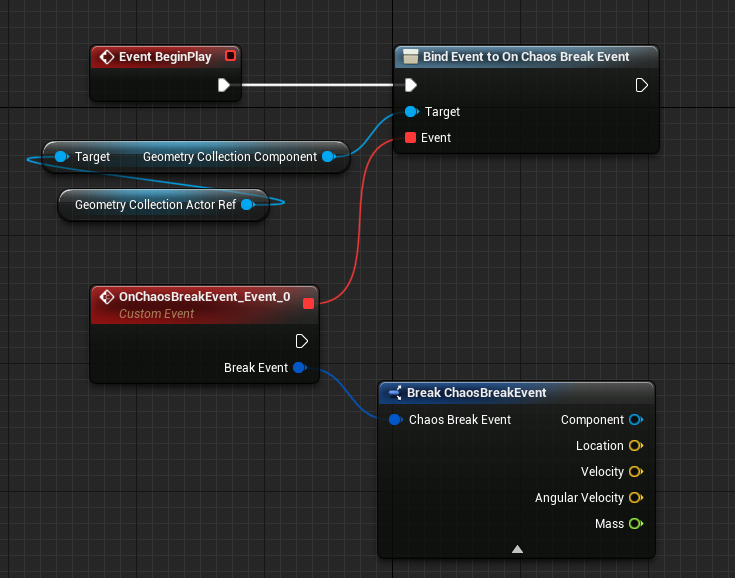735x578 pixels.
Task: Click the Angular Velocity output pin
Action: point(635,498)
